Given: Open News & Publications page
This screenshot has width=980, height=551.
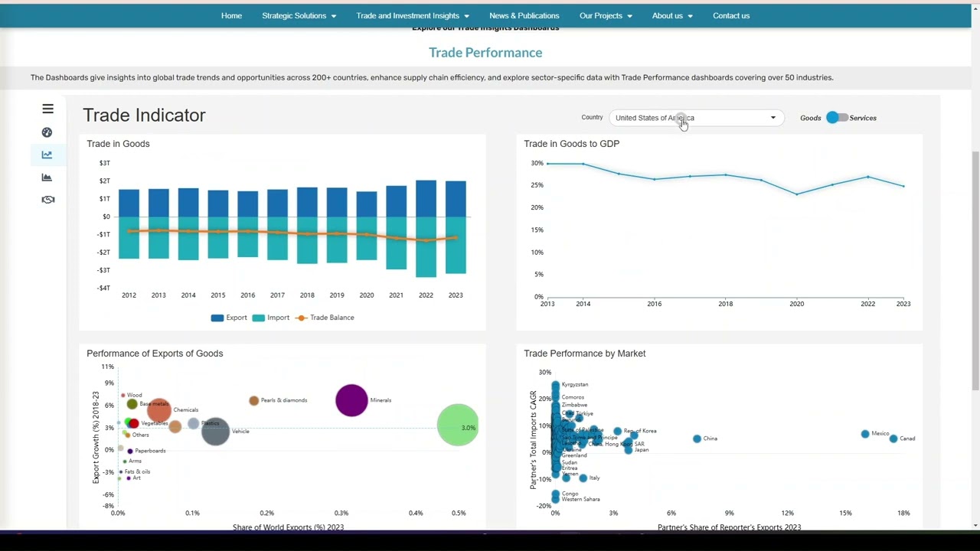Looking at the screenshot, I should click(x=524, y=15).
